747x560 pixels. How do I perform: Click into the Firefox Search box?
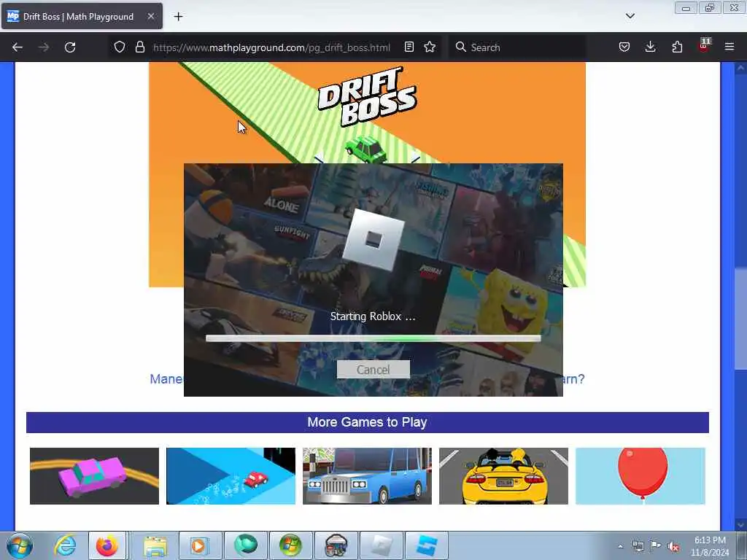(517, 47)
